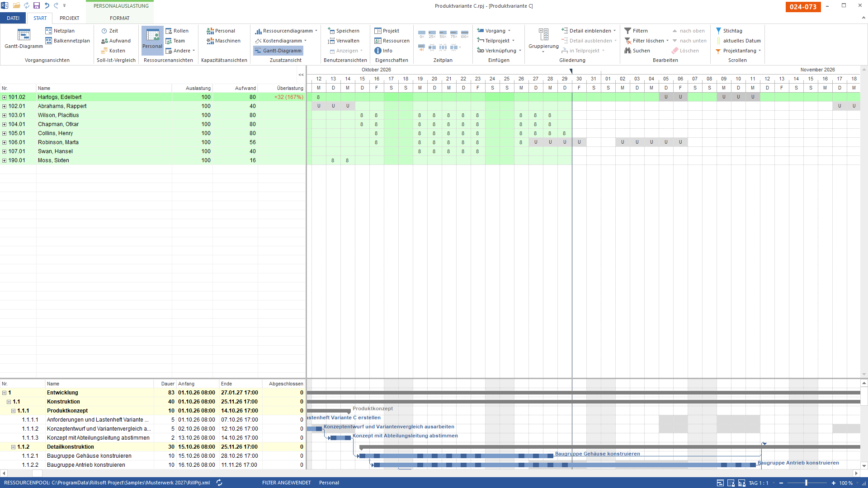Click the Filtern funnel icon

click(x=627, y=31)
